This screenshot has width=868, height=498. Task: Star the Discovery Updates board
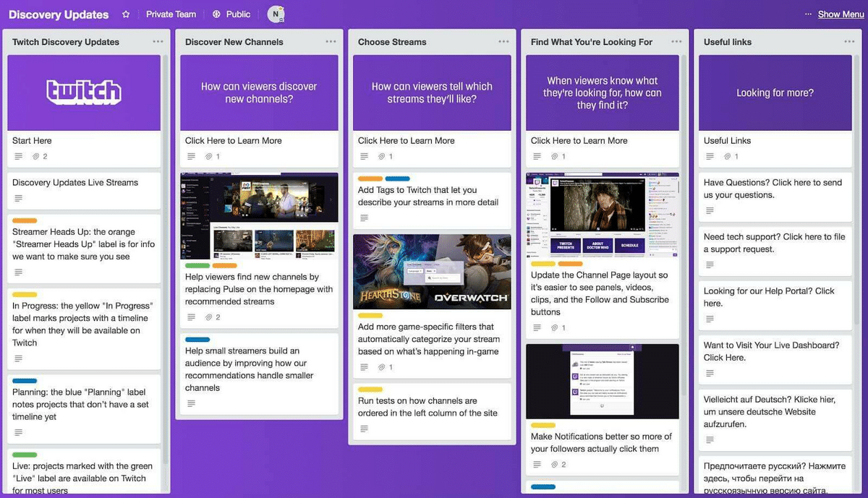pyautogui.click(x=126, y=14)
